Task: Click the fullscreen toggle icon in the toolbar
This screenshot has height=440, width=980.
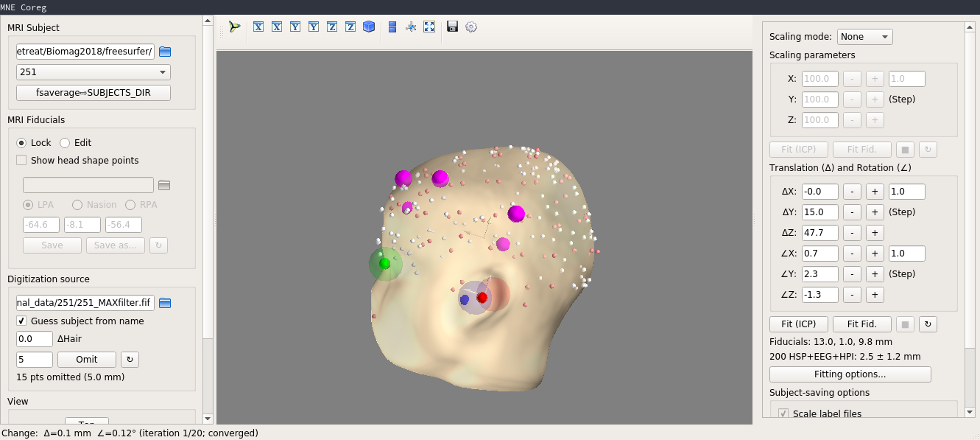Action: click(x=429, y=27)
